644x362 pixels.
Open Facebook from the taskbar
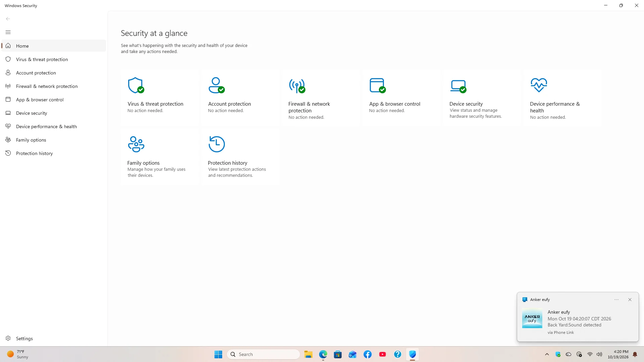367,354
